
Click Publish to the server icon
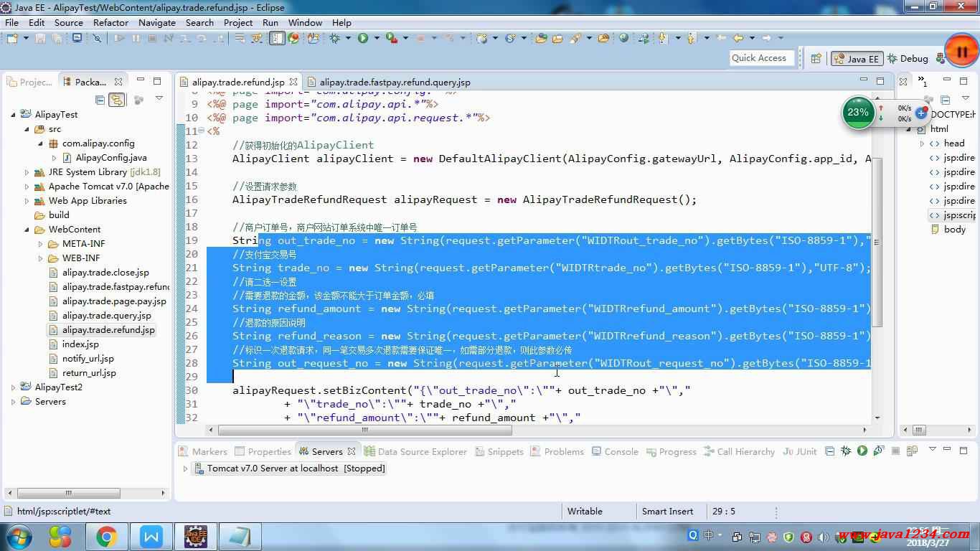click(912, 451)
